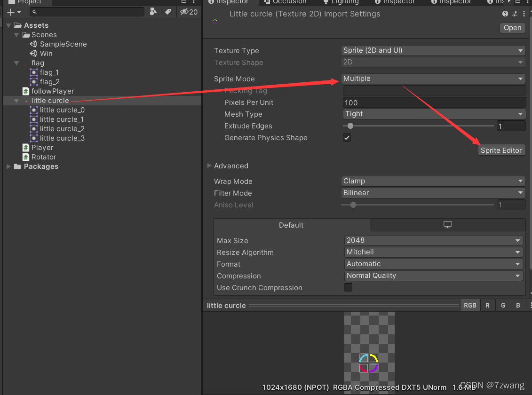Click the little curcle_1 sprite icon
The width and height of the screenshot is (532, 395).
coord(33,119)
